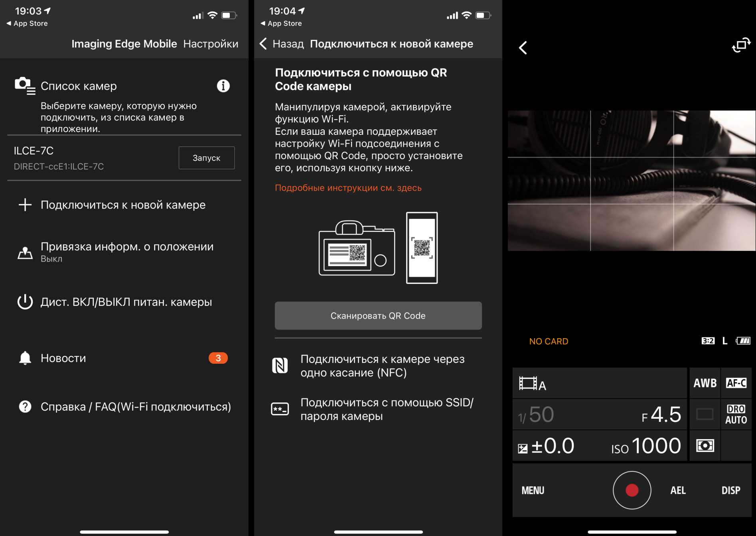Tap the info icon beside Список камер
Image resolution: width=756 pixels, height=536 pixels.
pyautogui.click(x=223, y=86)
